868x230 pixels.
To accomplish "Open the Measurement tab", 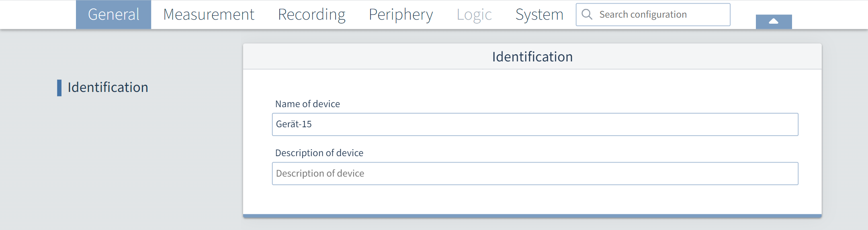I will [209, 14].
